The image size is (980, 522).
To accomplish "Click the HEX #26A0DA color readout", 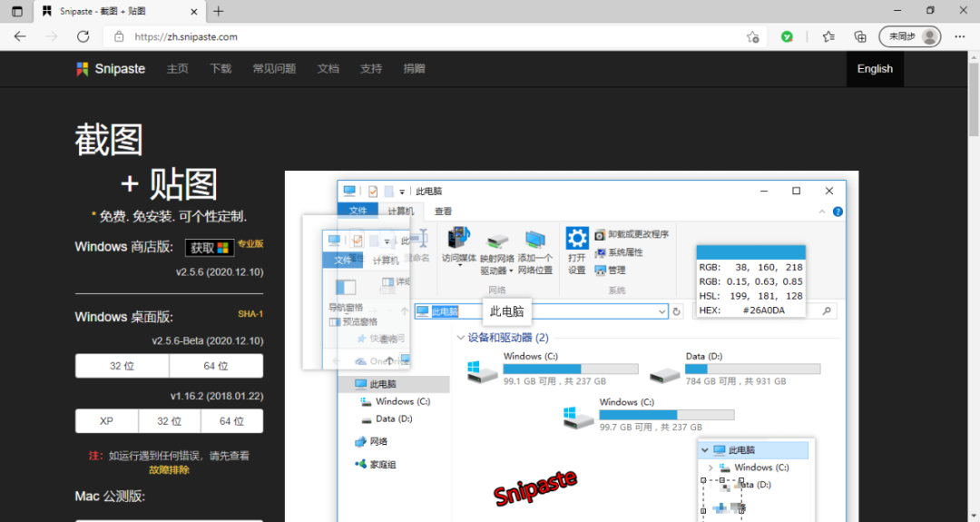I will 750,310.
